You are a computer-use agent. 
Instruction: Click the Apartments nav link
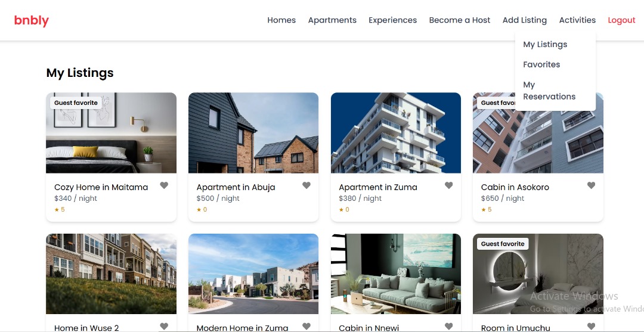click(x=332, y=20)
